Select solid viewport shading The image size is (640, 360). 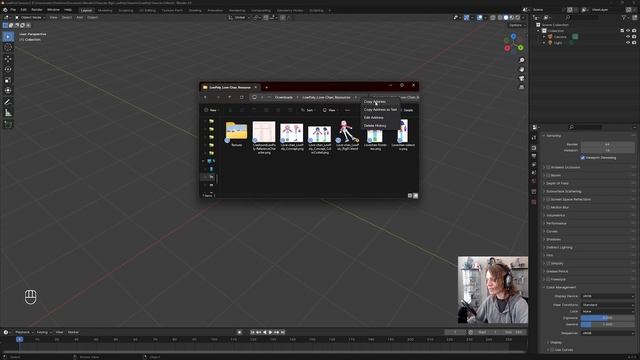click(506, 18)
